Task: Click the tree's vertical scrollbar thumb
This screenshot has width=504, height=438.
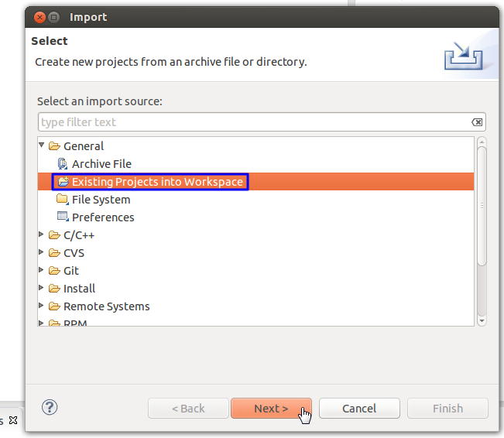Action: tap(482, 205)
